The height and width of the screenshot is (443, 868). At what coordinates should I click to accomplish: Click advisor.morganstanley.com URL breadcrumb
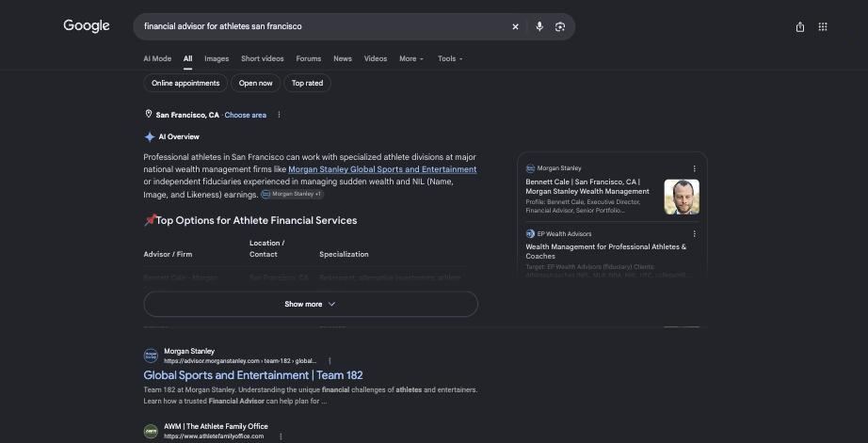tap(240, 361)
